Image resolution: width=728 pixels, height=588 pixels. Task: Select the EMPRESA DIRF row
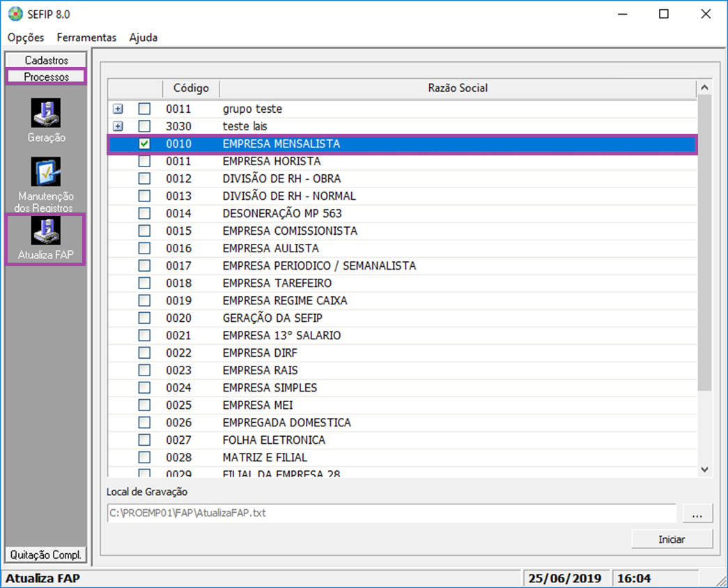pyautogui.click(x=403, y=353)
